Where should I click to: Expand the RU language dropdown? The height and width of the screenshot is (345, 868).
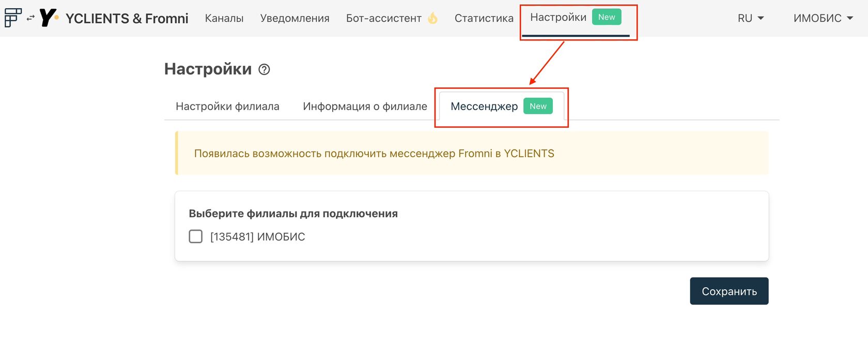coord(751,18)
